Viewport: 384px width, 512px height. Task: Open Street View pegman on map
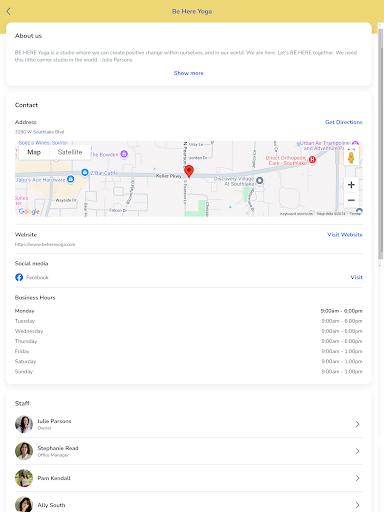tap(351, 157)
